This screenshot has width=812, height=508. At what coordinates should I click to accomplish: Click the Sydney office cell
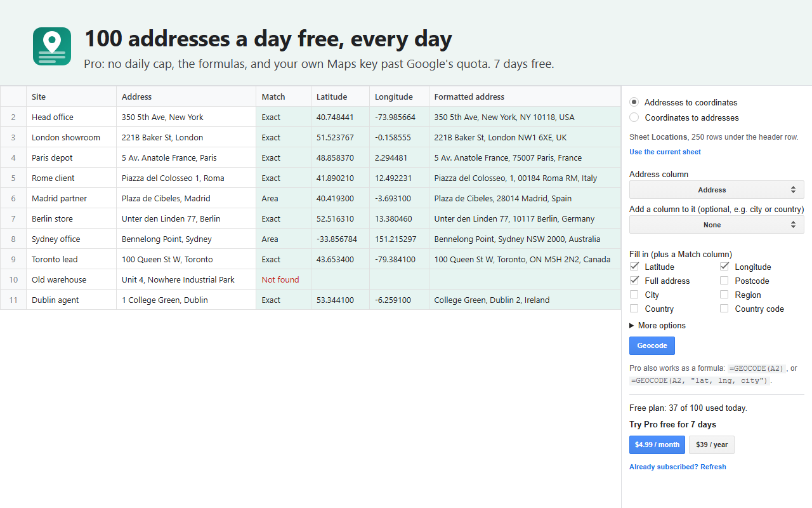click(71, 239)
